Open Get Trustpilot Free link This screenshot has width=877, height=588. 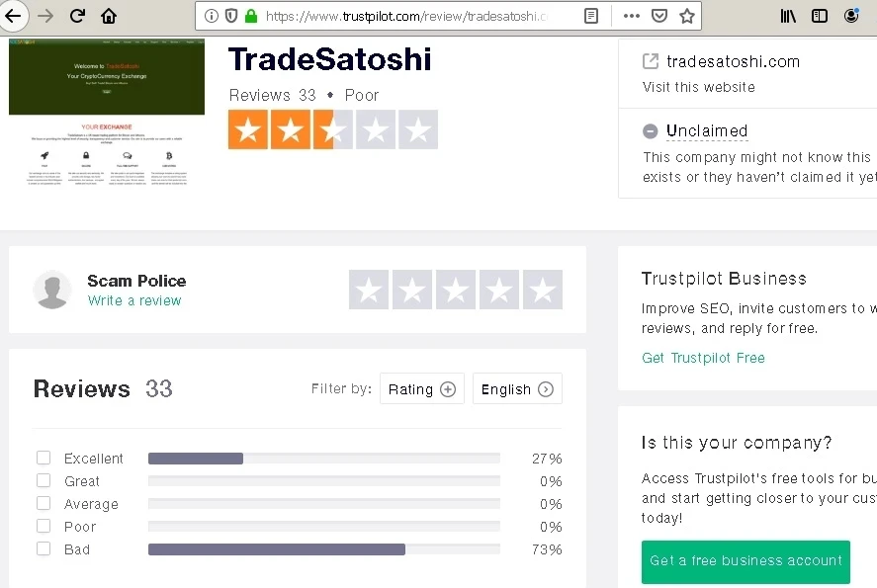point(703,358)
